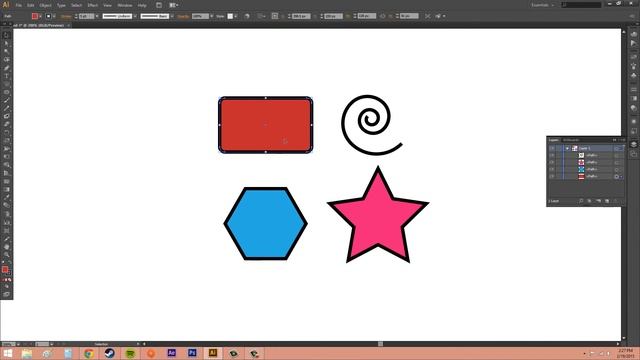Open Steam from the taskbar
The height and width of the screenshot is (360, 640).
[x=109, y=353]
